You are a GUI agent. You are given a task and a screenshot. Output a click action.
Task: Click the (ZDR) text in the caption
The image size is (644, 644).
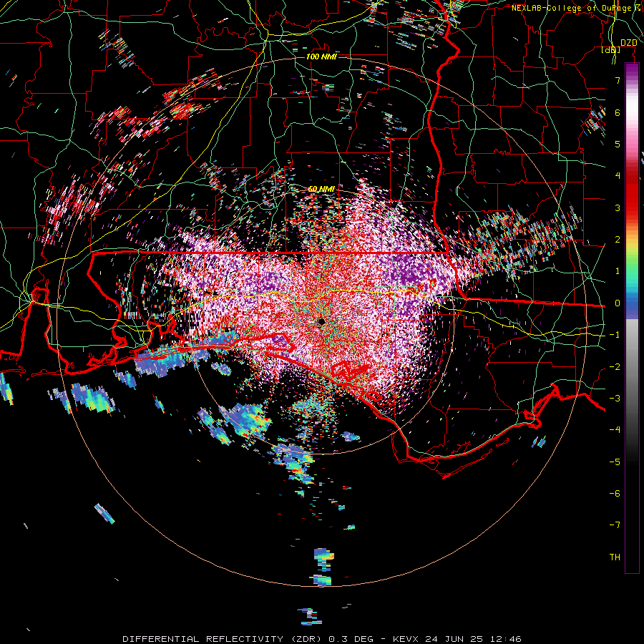coord(306,639)
